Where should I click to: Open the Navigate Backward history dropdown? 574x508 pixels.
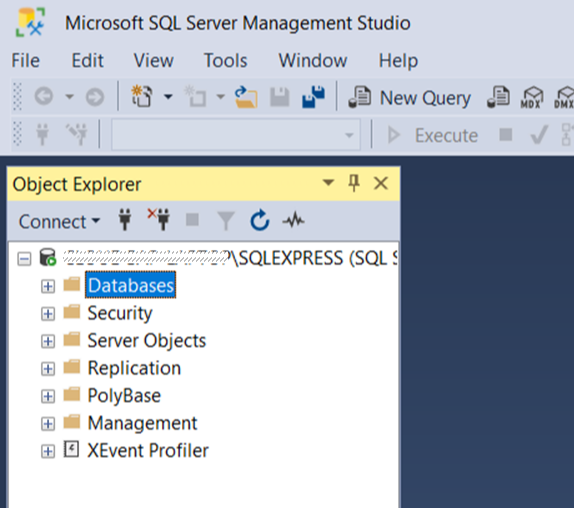tap(69, 97)
